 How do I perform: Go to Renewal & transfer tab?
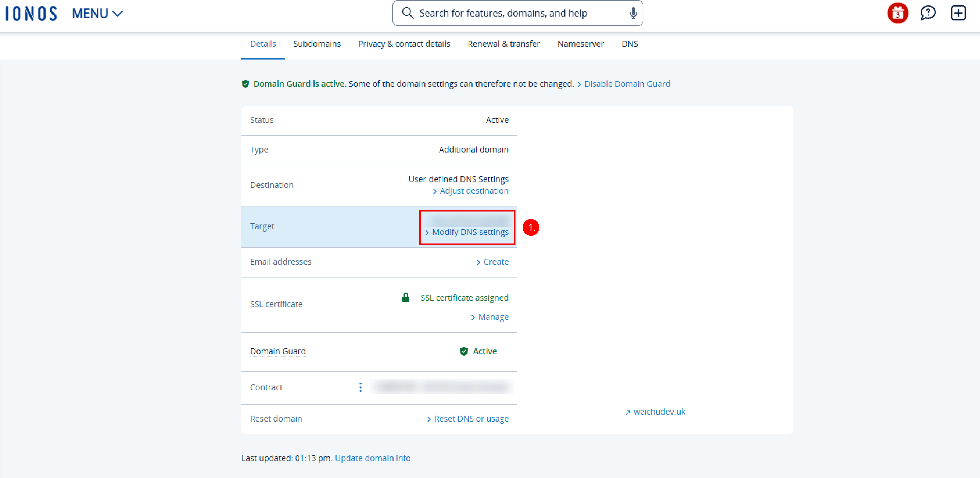(x=503, y=44)
